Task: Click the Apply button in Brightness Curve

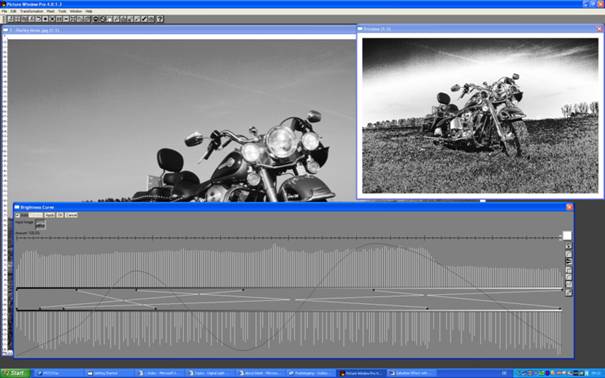Action: [50, 215]
